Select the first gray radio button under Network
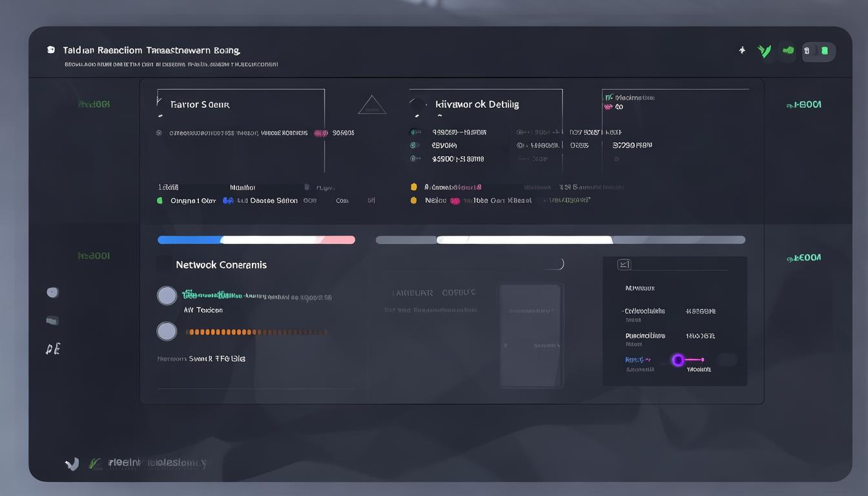This screenshot has width=868, height=496. [167, 296]
